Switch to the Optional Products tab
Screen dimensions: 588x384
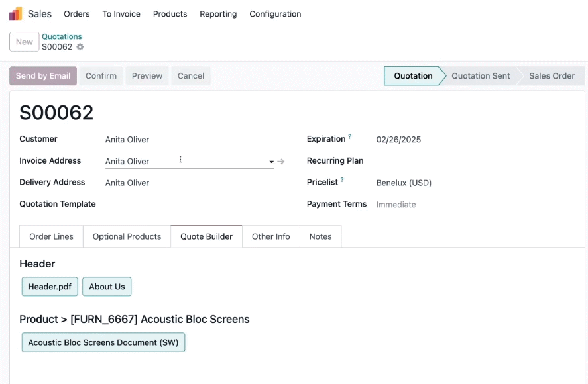(x=127, y=236)
